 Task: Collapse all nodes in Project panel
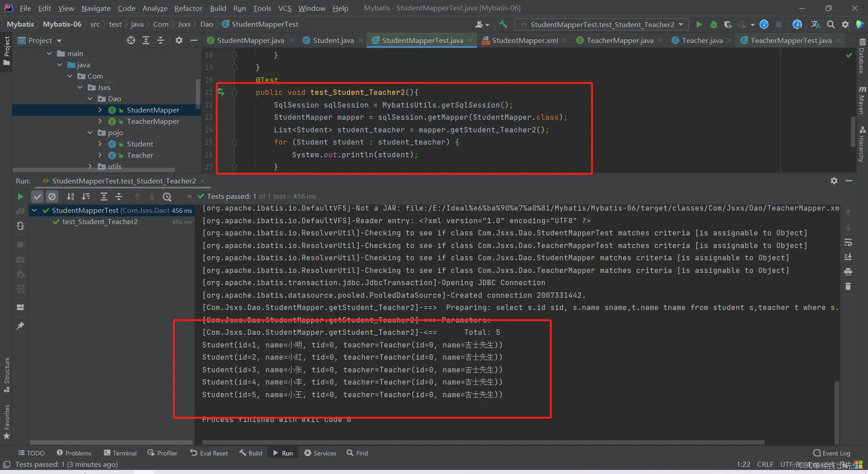coord(160,40)
